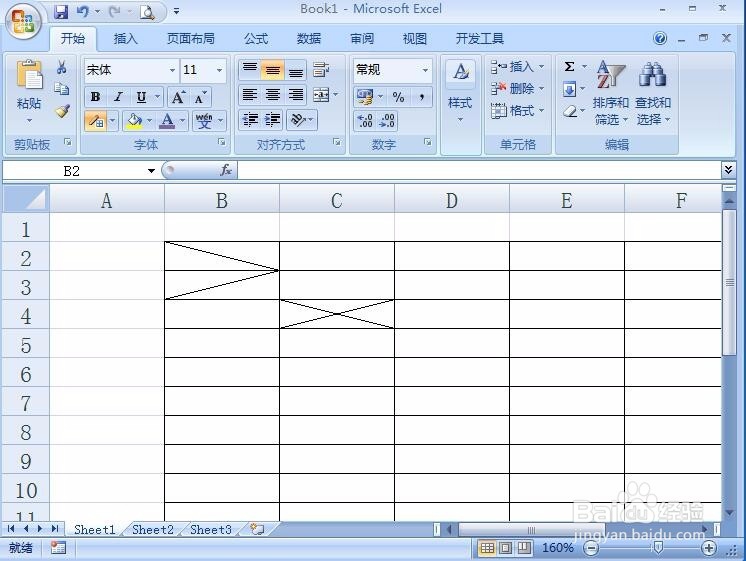This screenshot has width=746, height=561.
Task: Open Excel Help question mark
Action: pos(660,38)
